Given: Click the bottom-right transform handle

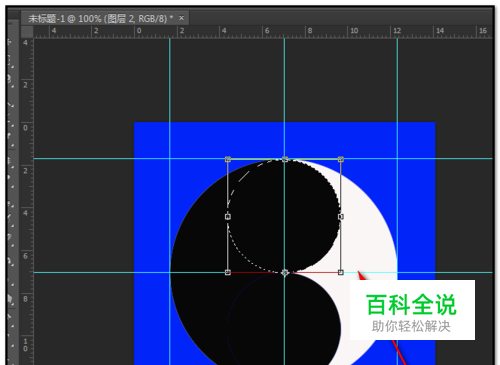Looking at the screenshot, I should (x=341, y=272).
